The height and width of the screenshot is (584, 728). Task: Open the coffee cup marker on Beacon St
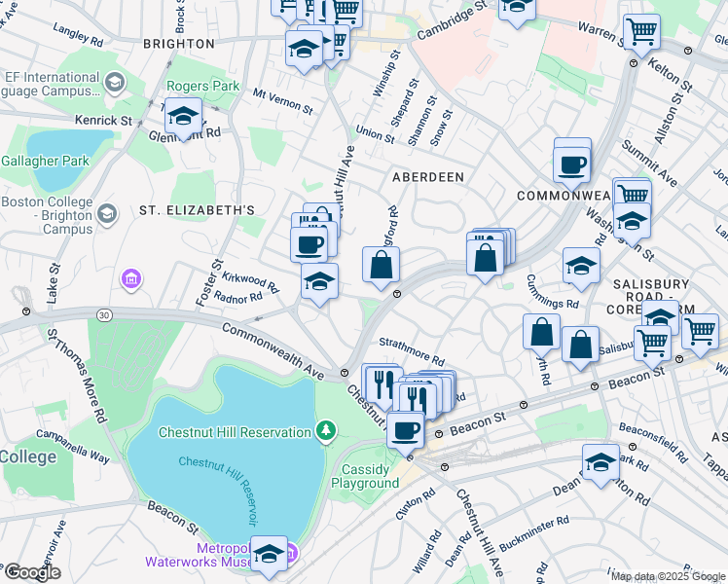click(405, 429)
